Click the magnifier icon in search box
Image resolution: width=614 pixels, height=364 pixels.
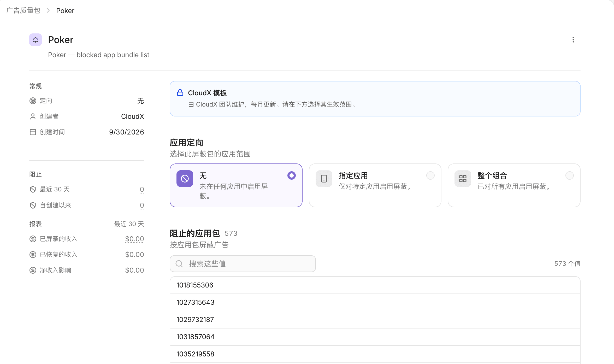pyautogui.click(x=179, y=264)
